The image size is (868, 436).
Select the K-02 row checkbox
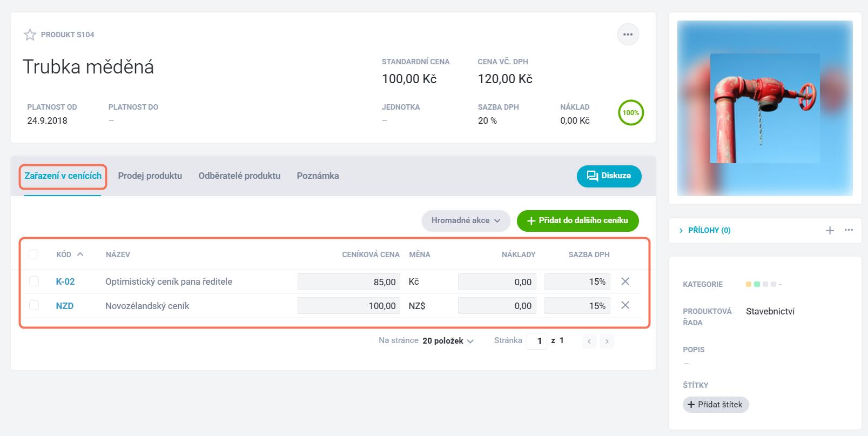[33, 281]
